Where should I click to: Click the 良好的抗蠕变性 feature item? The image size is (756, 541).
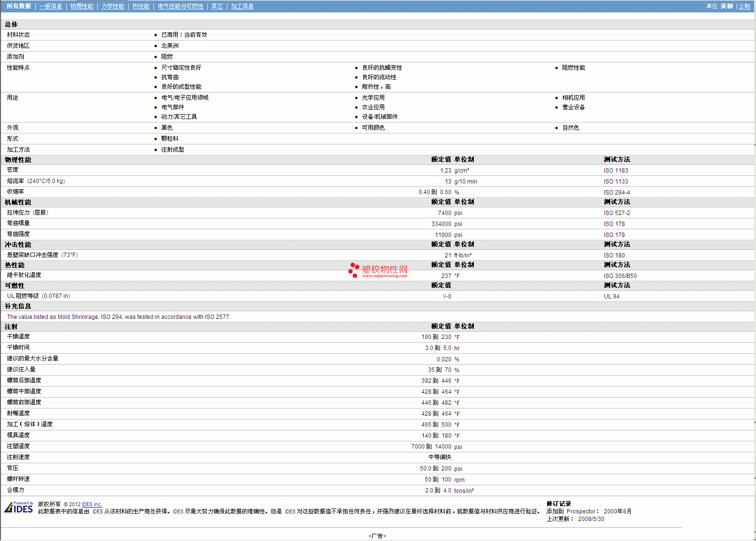pyautogui.click(x=382, y=68)
